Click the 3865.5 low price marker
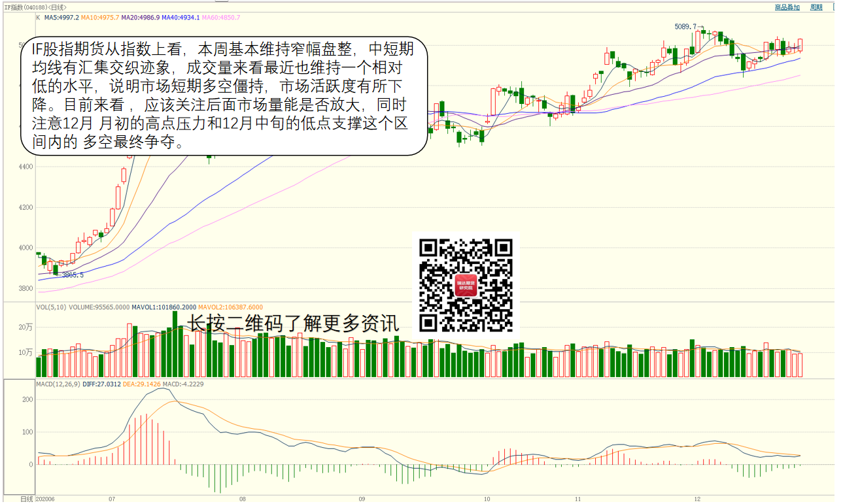Screen dimensions: 843x504 tap(72, 275)
